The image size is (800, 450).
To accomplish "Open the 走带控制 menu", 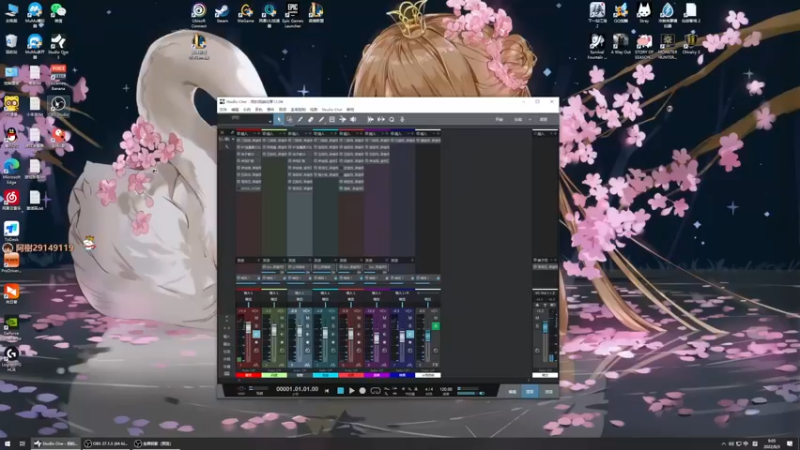I will [x=298, y=110].
